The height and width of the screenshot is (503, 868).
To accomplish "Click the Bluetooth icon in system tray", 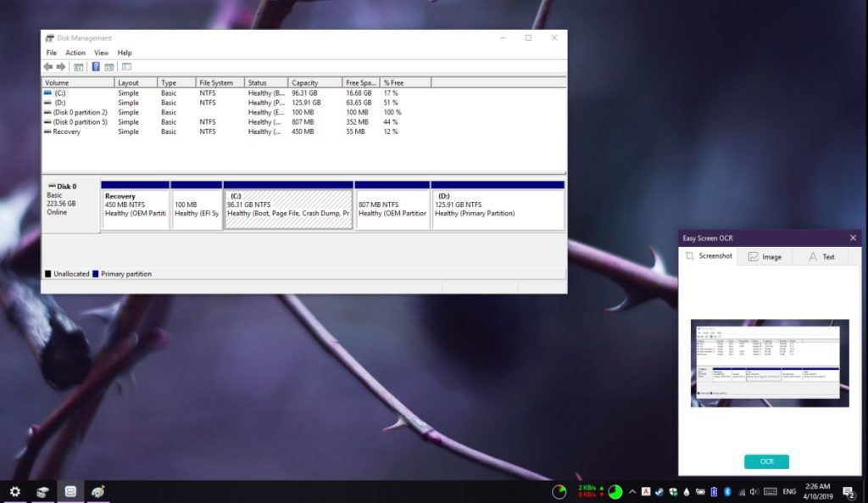I will (x=727, y=492).
